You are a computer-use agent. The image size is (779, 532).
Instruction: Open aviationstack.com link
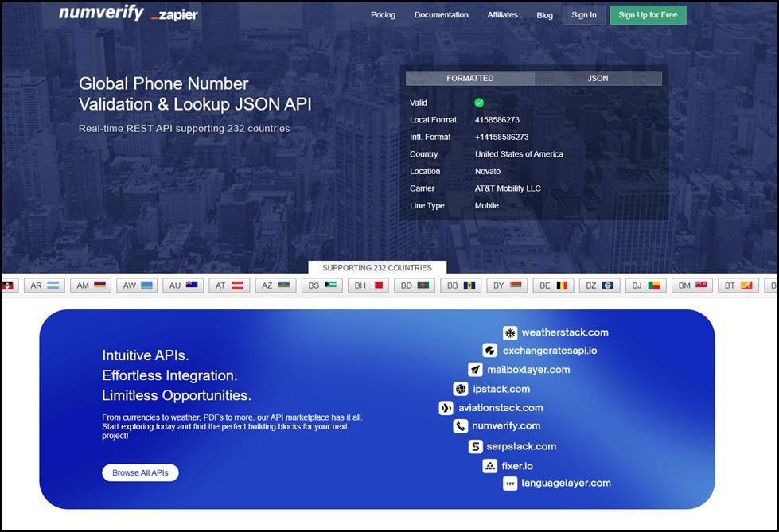pos(501,408)
